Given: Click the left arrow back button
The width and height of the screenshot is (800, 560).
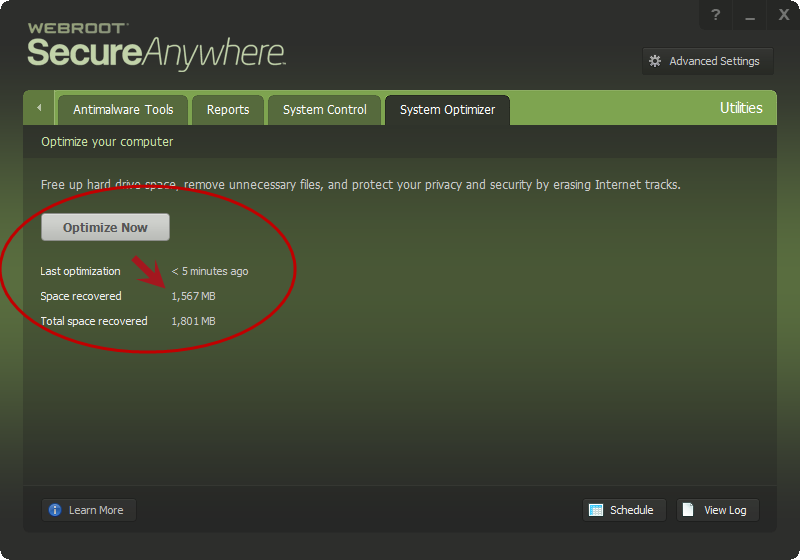Looking at the screenshot, I should tap(39, 108).
